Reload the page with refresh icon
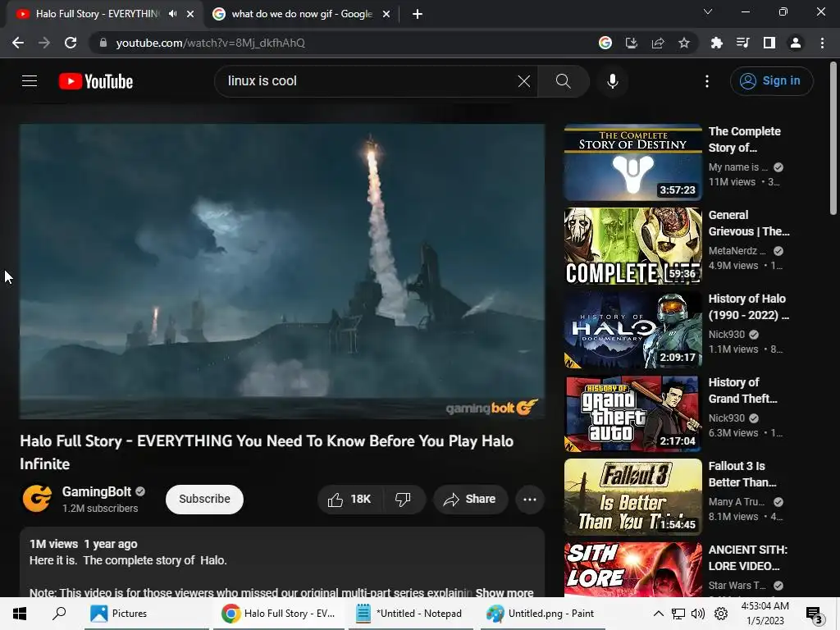This screenshot has width=840, height=630. point(71,43)
